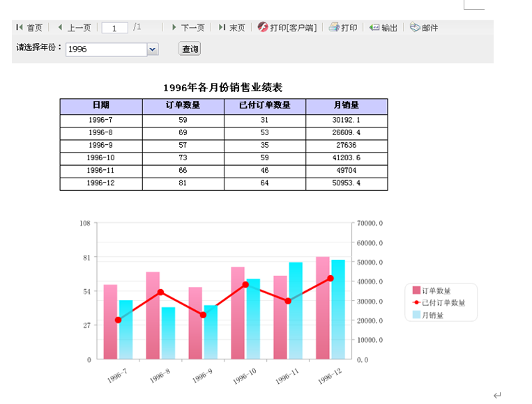This screenshot has width=532, height=404.
Task: Click order count 73 in the table
Action: (183, 157)
